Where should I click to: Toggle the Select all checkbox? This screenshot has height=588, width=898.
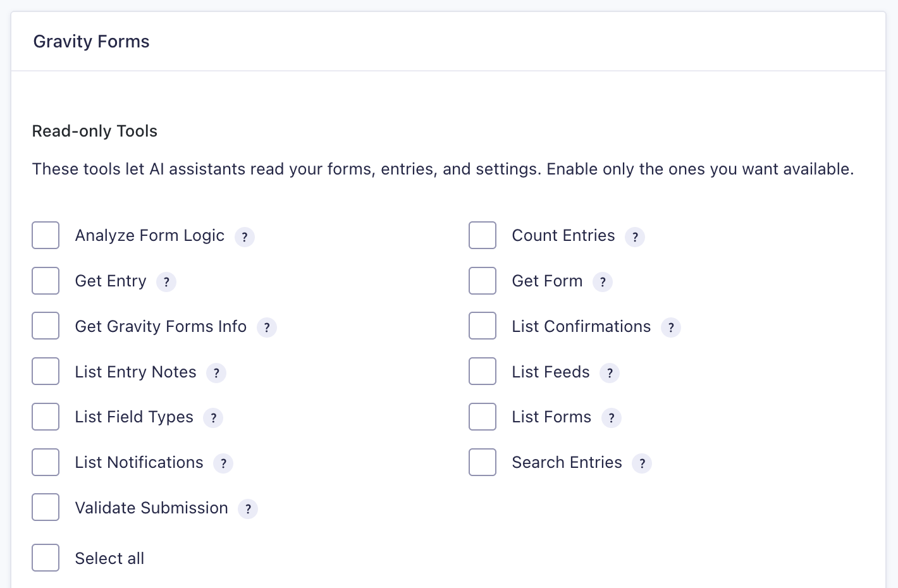pyautogui.click(x=46, y=558)
